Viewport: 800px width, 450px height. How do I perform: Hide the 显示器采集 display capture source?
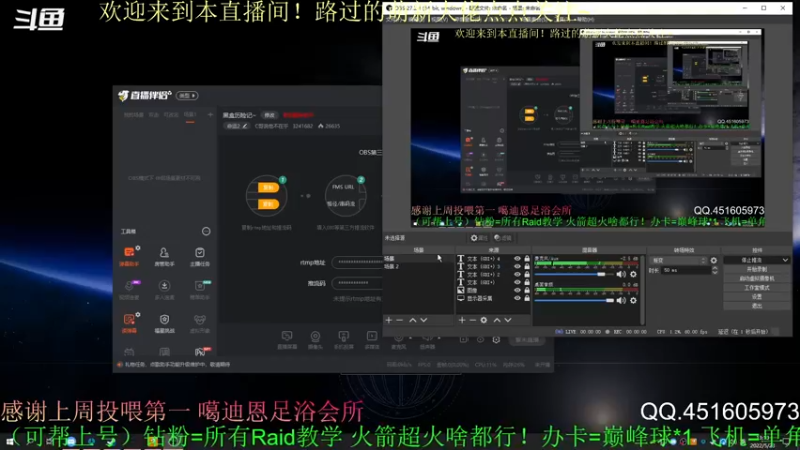pos(517,298)
